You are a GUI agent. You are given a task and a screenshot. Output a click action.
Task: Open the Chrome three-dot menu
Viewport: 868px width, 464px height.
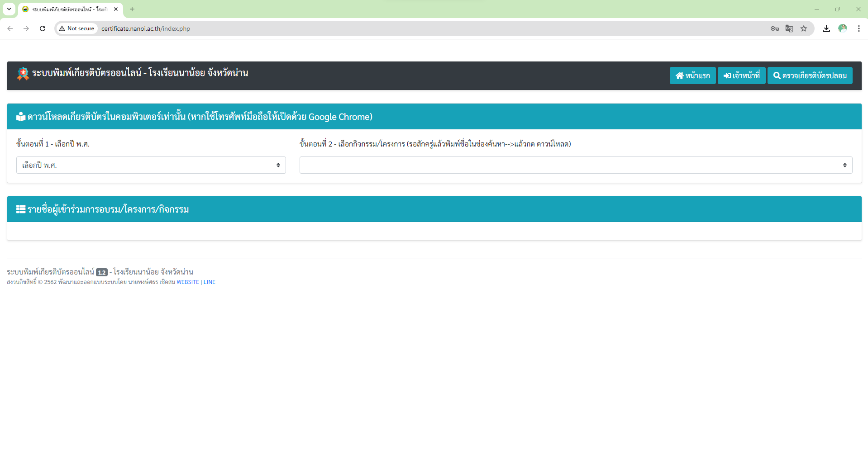coord(859,28)
